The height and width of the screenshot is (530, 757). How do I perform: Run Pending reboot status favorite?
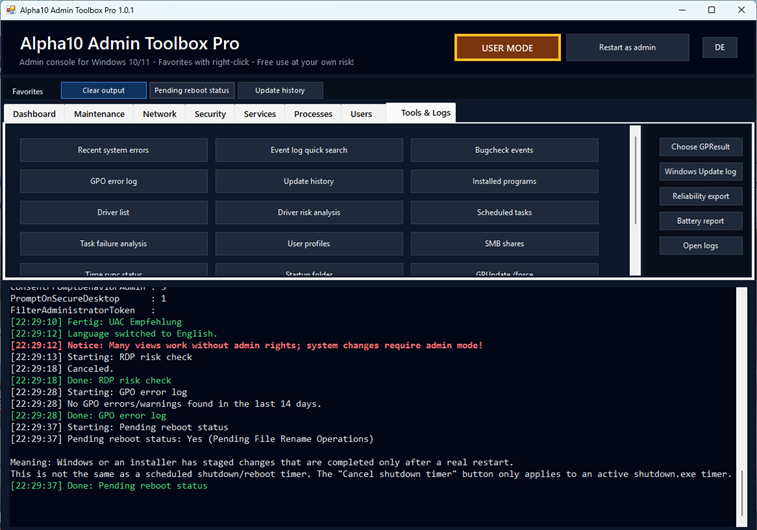tap(192, 90)
